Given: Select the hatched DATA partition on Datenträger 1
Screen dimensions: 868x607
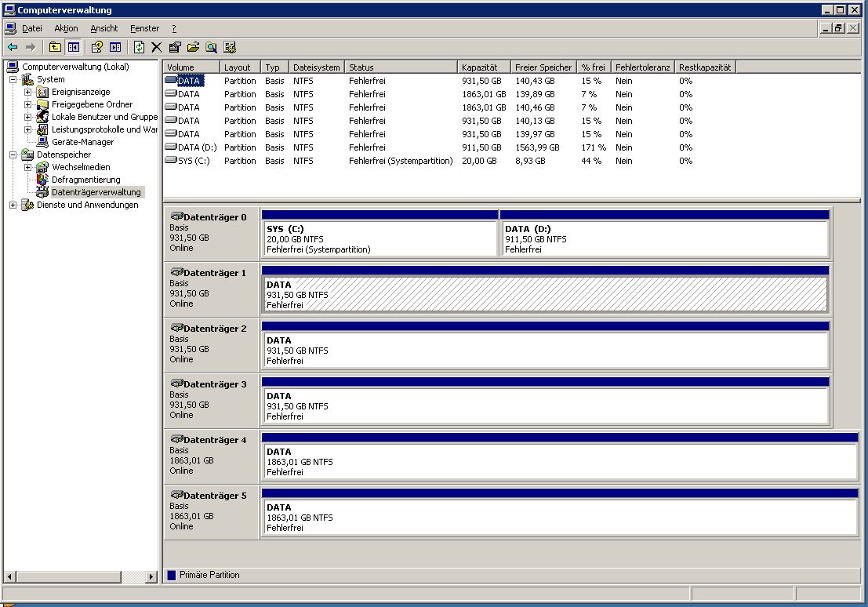Looking at the screenshot, I should pos(545,294).
